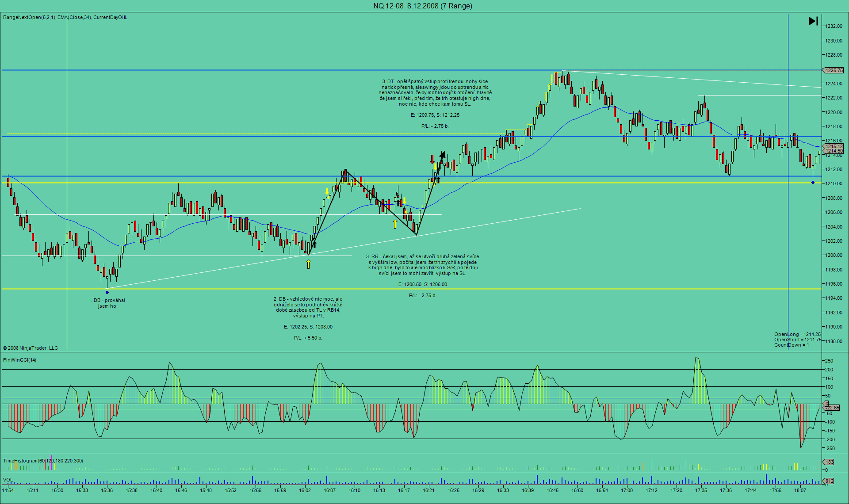This screenshot has width=849, height=504.
Task: Click the red down arrow marker on chart
Action: click(432, 159)
